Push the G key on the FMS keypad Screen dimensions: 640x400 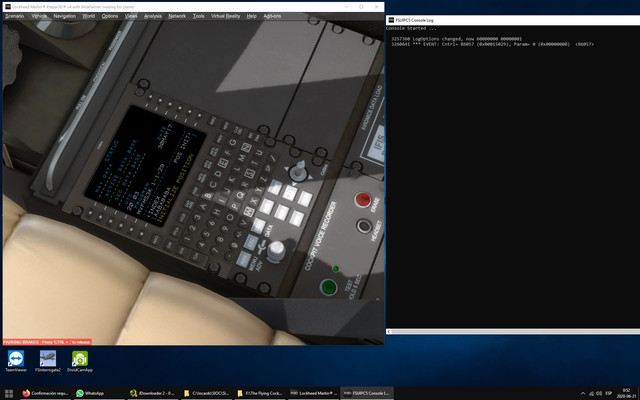click(233, 142)
